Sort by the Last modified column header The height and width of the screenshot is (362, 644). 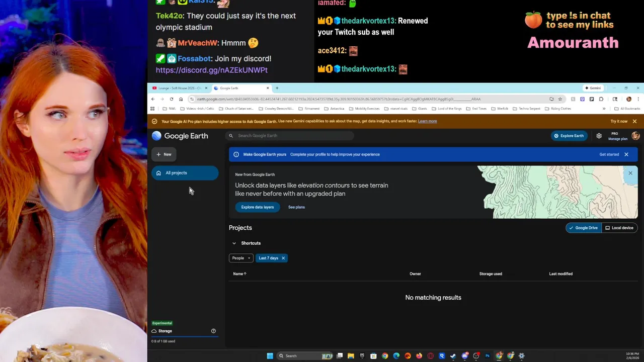[x=560, y=274]
